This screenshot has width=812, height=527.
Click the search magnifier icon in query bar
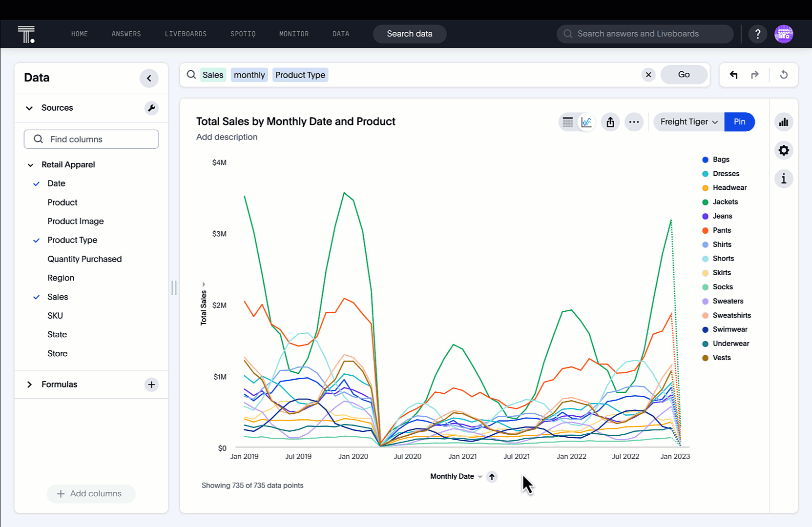click(191, 75)
